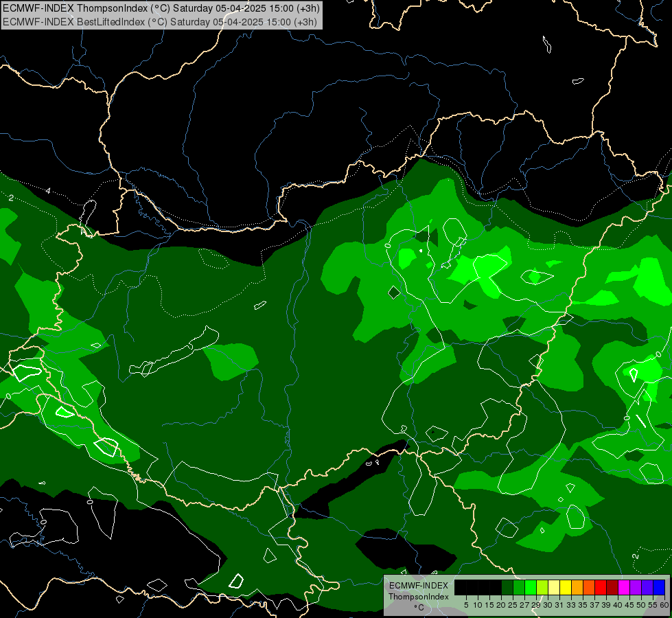Click legend tick value 31
This screenshot has width=672, height=618.
[559, 605]
